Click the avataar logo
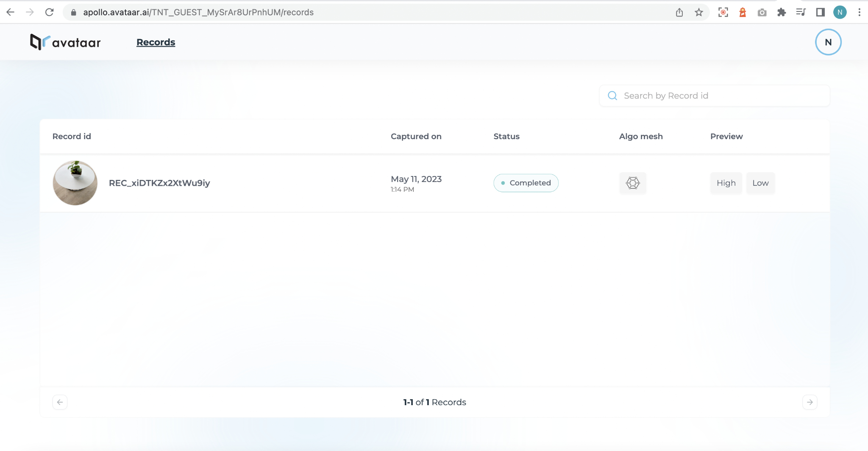 click(65, 42)
